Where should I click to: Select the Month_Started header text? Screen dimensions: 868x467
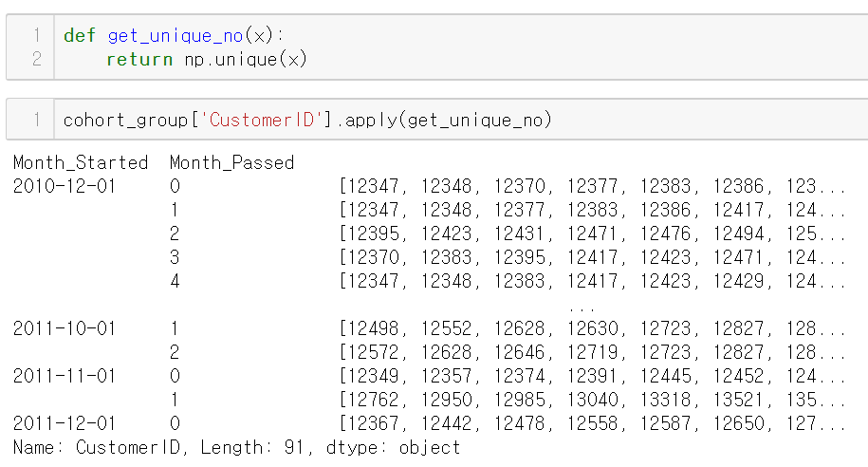point(81,163)
